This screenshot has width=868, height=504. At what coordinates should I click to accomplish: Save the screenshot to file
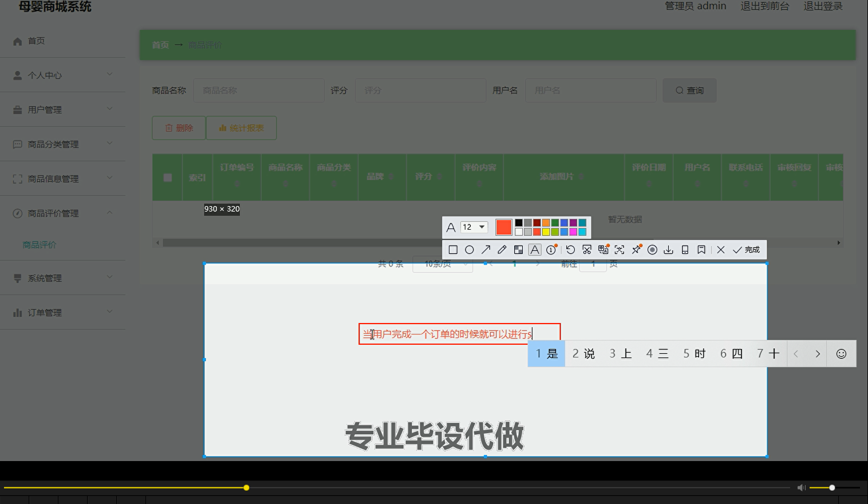(x=668, y=249)
